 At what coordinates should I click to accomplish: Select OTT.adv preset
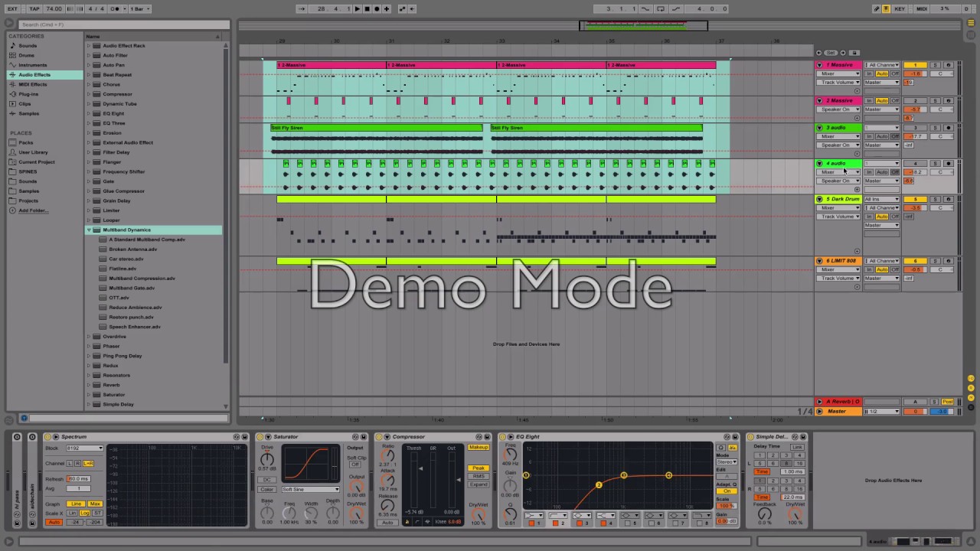coord(119,298)
